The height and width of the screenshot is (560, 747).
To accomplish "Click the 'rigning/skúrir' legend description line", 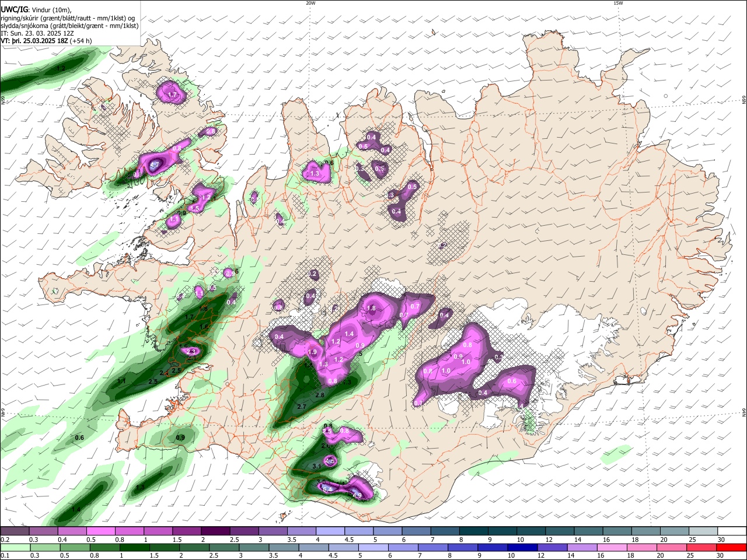I will coord(68,17).
